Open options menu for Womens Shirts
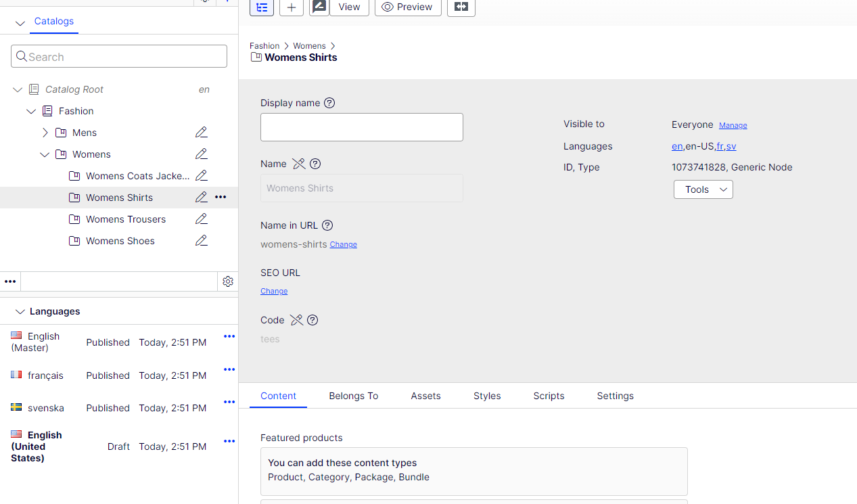The width and height of the screenshot is (857, 504). point(221,198)
